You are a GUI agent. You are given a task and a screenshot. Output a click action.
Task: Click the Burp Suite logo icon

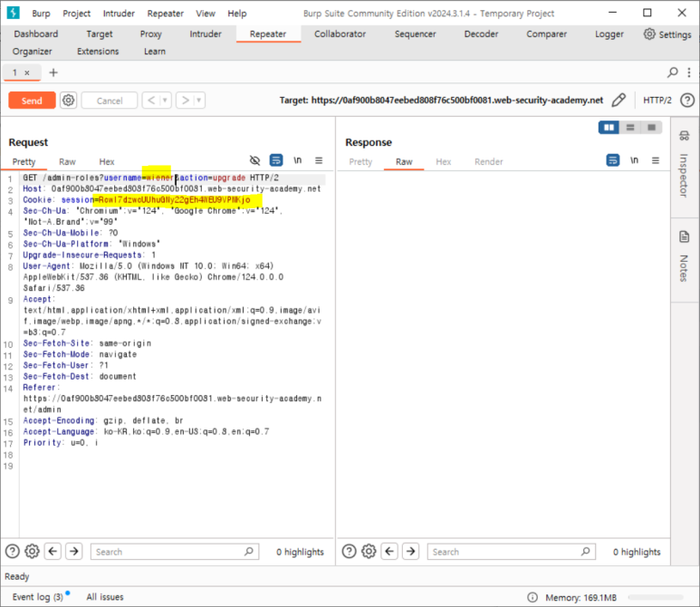tap(14, 13)
